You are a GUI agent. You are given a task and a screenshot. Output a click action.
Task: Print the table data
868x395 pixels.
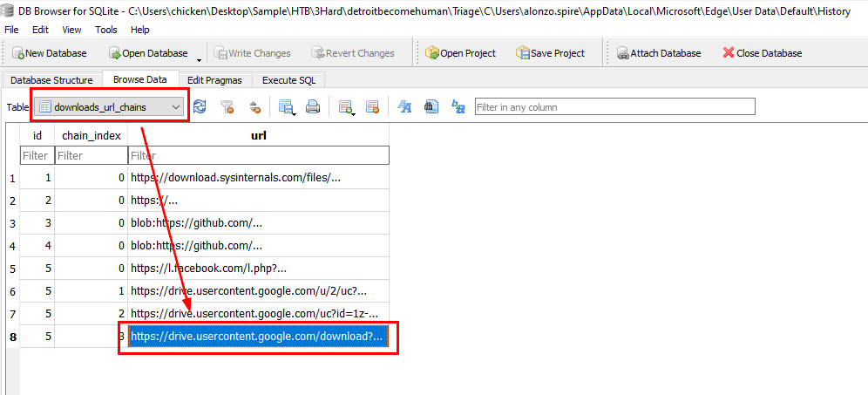click(x=313, y=107)
